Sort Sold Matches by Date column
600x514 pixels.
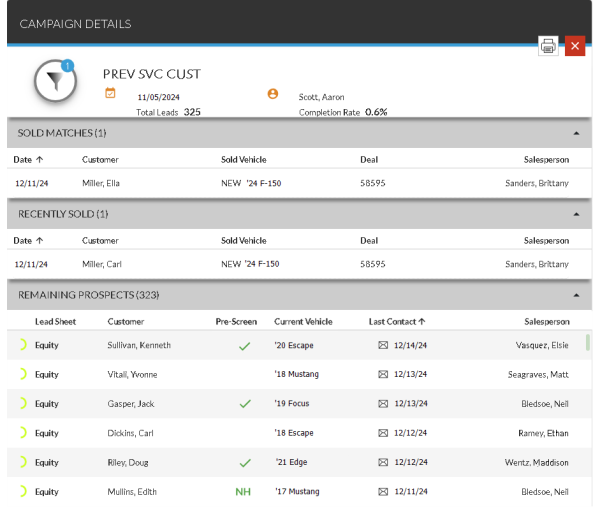coord(28,159)
